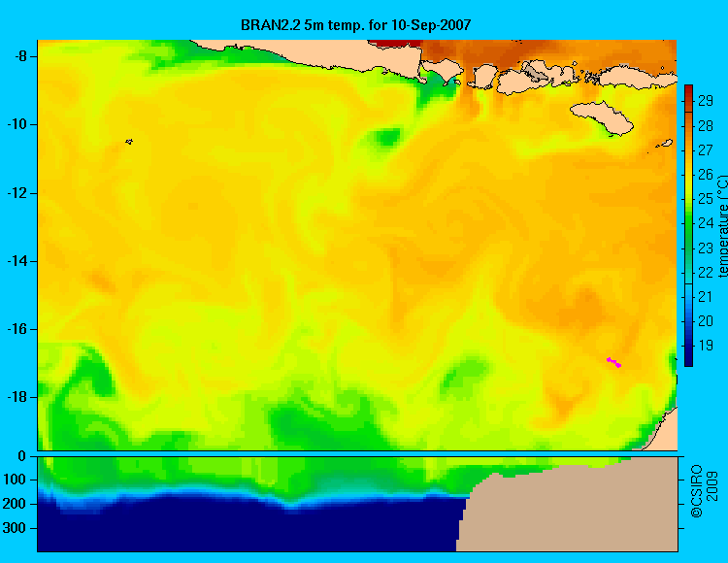The image size is (728, 563).
Task: Click the latitude axis label "-14"
Action: pos(17,261)
